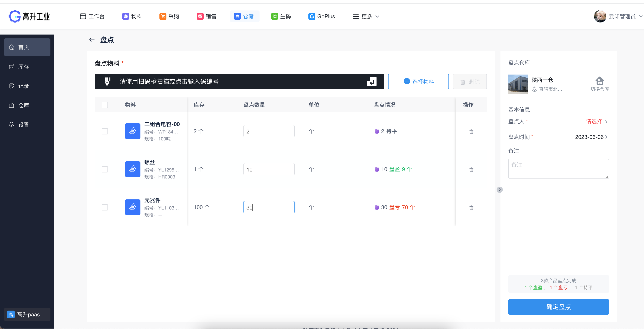Check the 螺丝 row checkbox
This screenshot has height=329, width=644.
click(x=105, y=169)
